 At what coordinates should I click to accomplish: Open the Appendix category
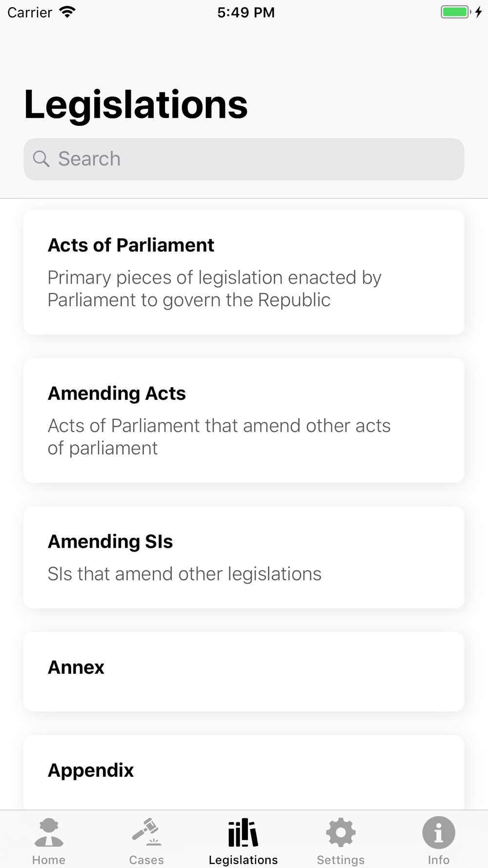tap(244, 771)
